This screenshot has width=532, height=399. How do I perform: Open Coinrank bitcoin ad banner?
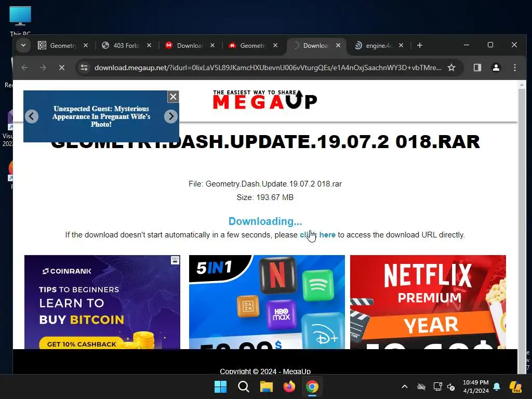coord(102,302)
